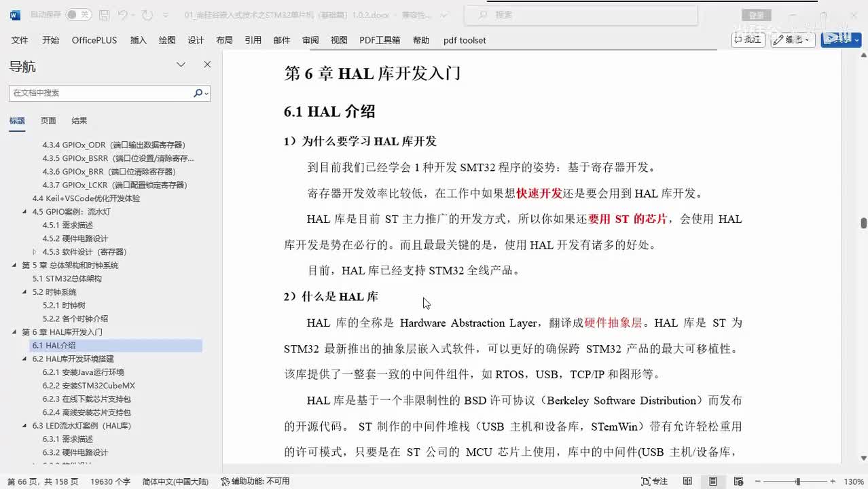The height and width of the screenshot is (489, 868).
Task: Switch to the 页面 tab in navigation
Action: pyautogui.click(x=48, y=120)
